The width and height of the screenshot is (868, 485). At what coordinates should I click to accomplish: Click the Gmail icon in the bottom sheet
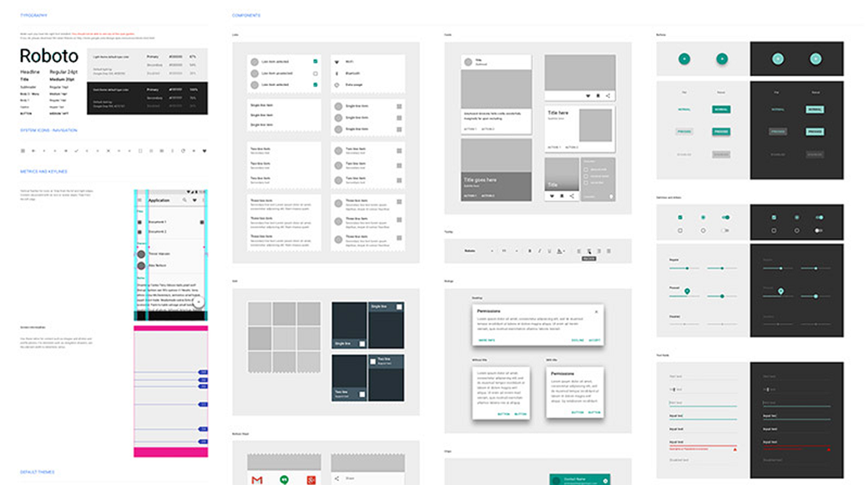257,478
